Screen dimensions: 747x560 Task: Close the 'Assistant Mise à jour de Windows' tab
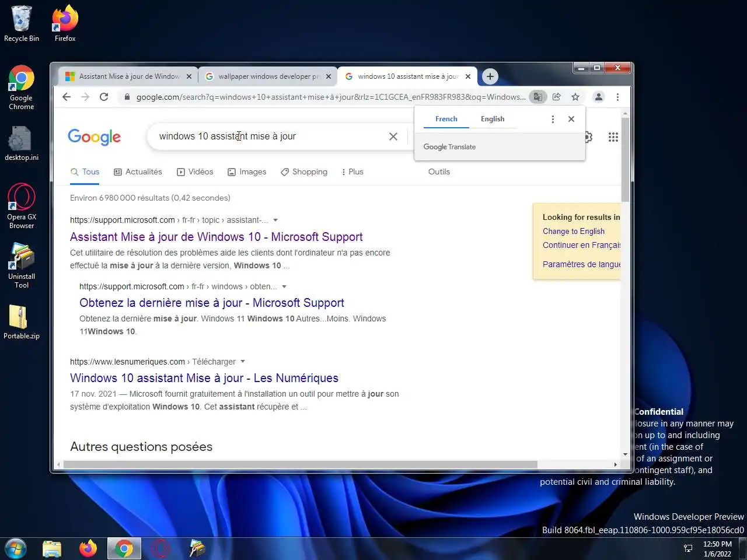tap(189, 76)
